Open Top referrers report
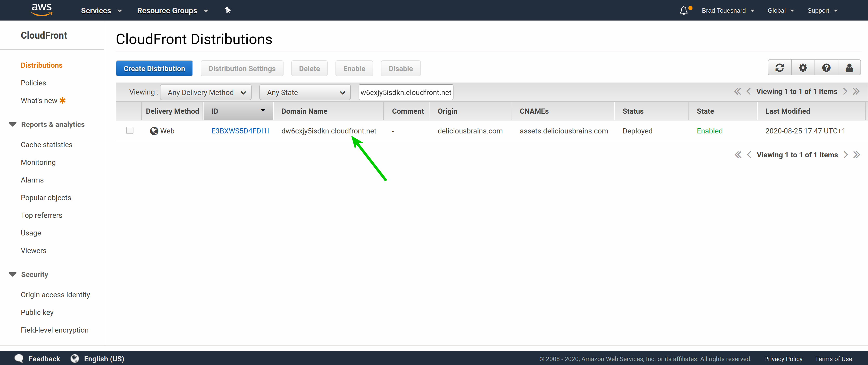868x365 pixels. (42, 215)
